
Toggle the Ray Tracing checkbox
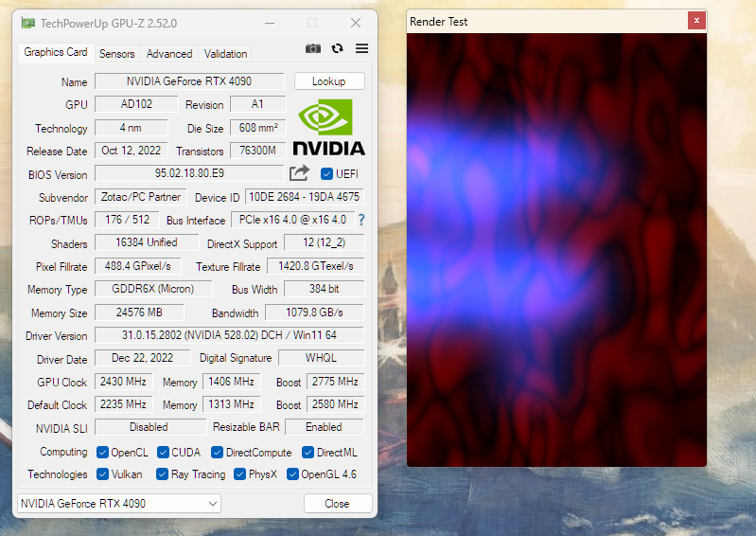162,474
